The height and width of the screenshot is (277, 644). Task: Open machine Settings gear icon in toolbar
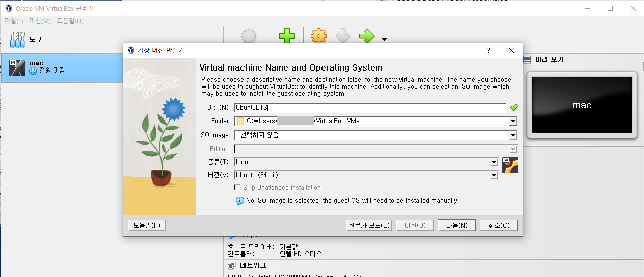[319, 36]
